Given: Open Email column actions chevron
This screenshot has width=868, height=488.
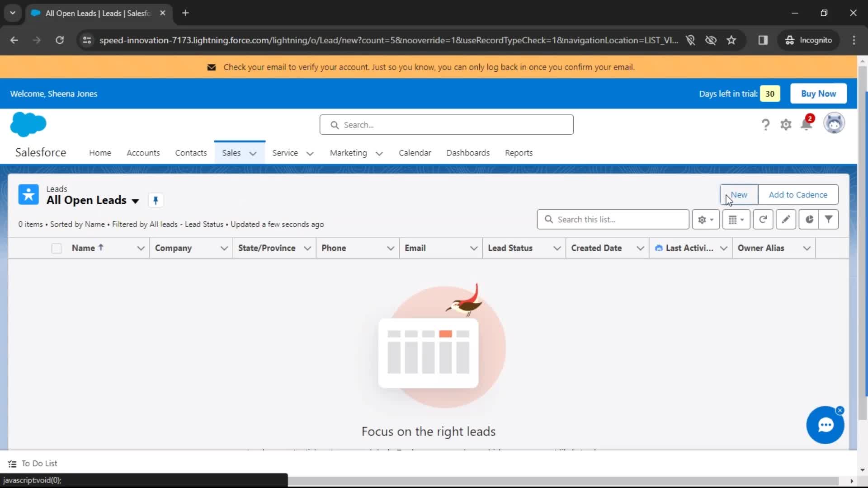Looking at the screenshot, I should coord(474,248).
